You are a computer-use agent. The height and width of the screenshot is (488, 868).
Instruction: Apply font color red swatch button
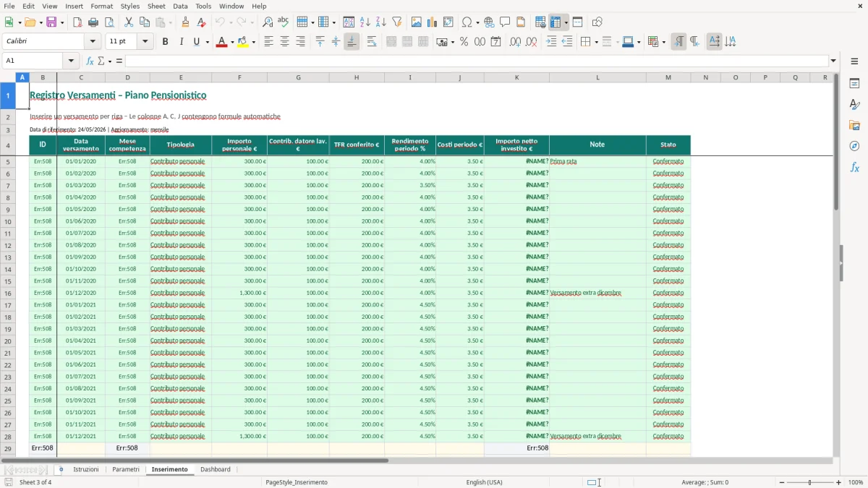[x=221, y=42]
